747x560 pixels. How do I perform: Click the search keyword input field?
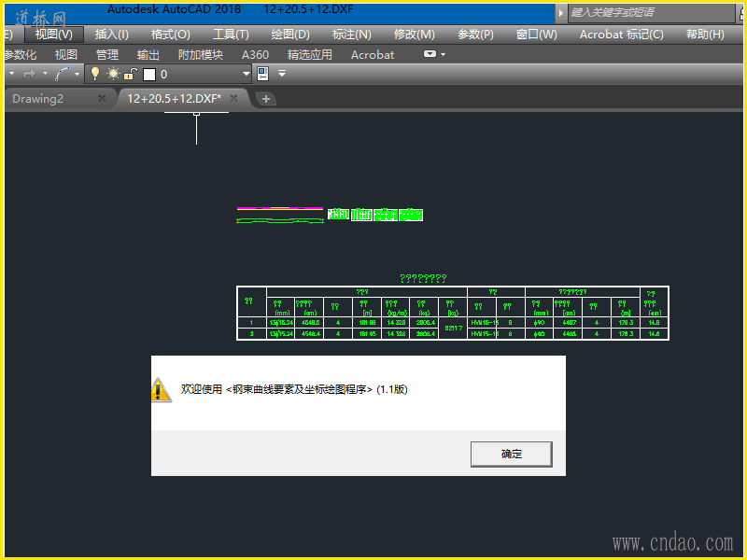(652, 13)
